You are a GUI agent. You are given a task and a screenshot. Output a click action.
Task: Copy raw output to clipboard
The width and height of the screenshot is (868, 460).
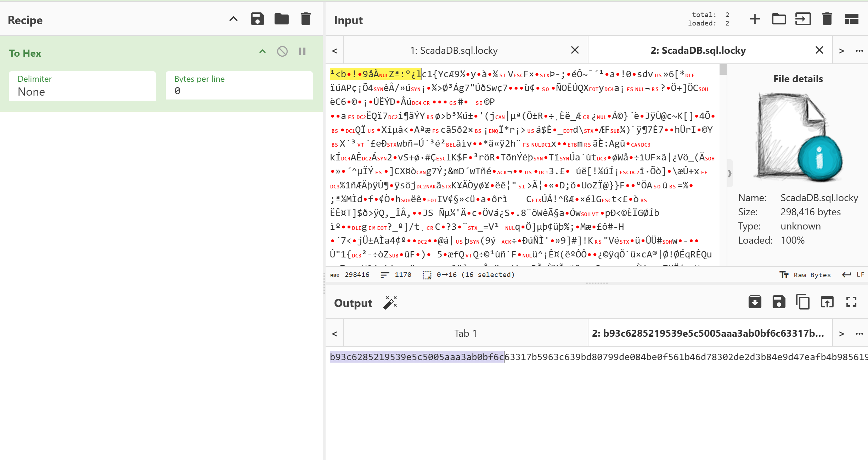(803, 302)
